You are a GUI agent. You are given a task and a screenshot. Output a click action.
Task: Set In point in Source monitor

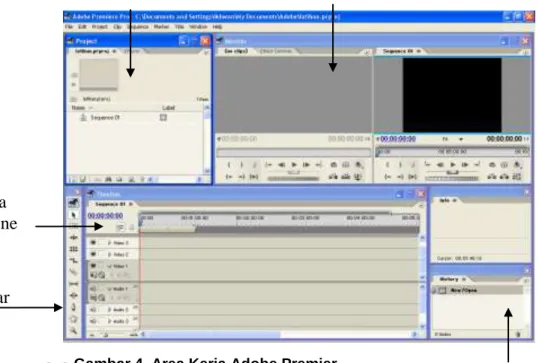pos(229,165)
